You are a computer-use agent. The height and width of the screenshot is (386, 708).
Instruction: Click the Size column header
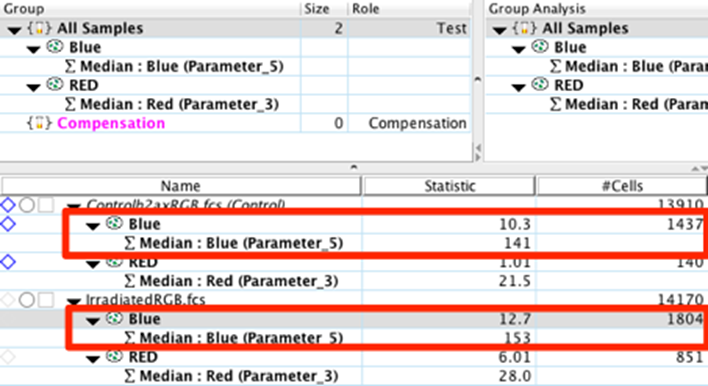324,9
